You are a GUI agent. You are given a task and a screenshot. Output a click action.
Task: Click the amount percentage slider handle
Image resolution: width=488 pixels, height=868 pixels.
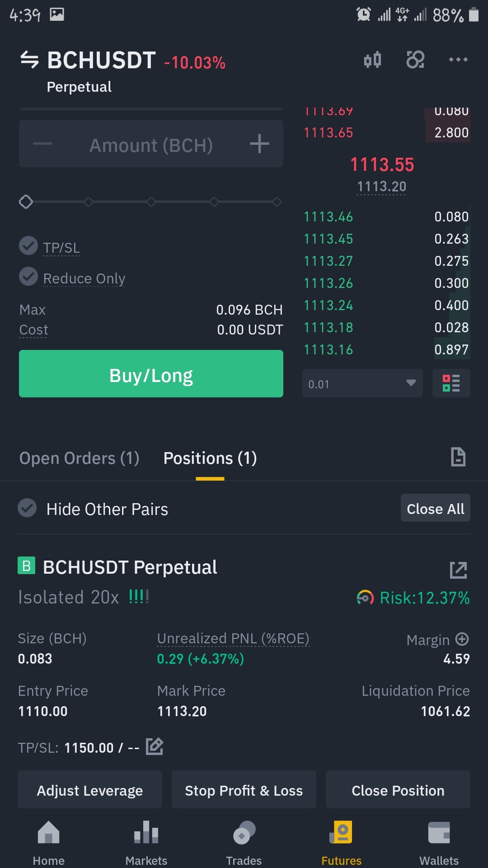[x=26, y=202]
